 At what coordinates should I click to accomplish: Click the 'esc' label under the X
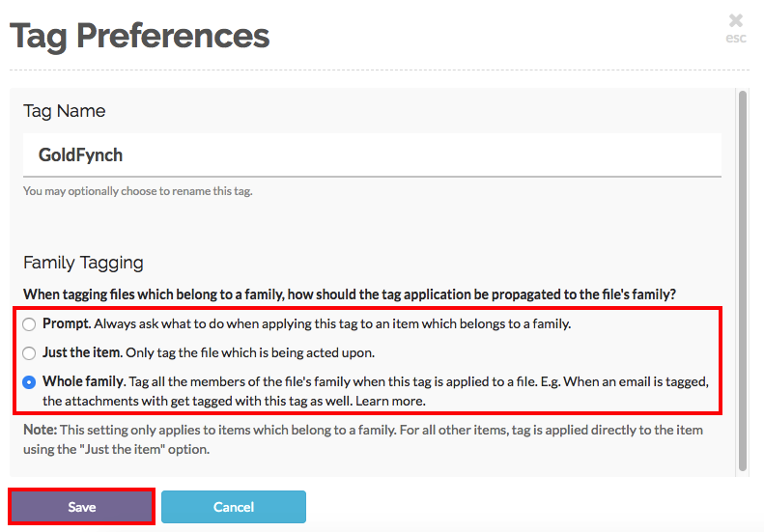(x=736, y=39)
